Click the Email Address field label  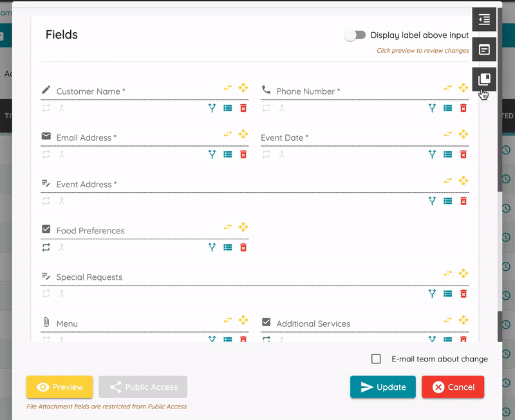86,138
